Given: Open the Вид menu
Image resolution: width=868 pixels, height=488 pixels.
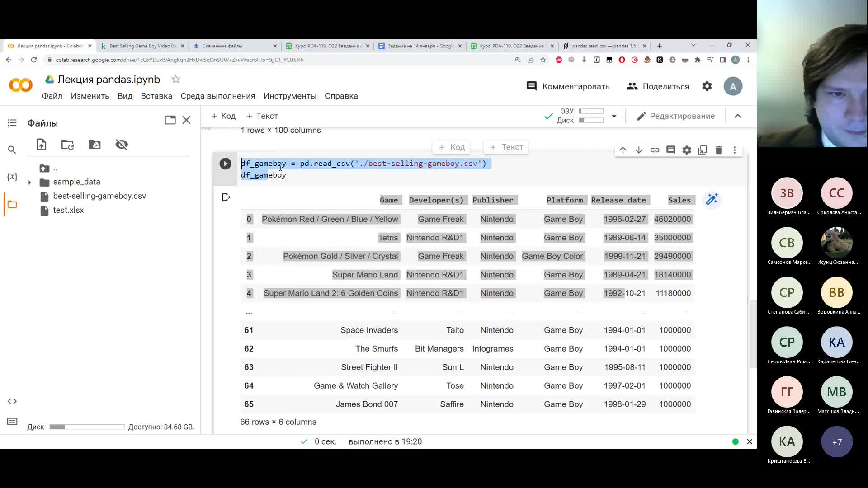Looking at the screenshot, I should click(x=125, y=96).
